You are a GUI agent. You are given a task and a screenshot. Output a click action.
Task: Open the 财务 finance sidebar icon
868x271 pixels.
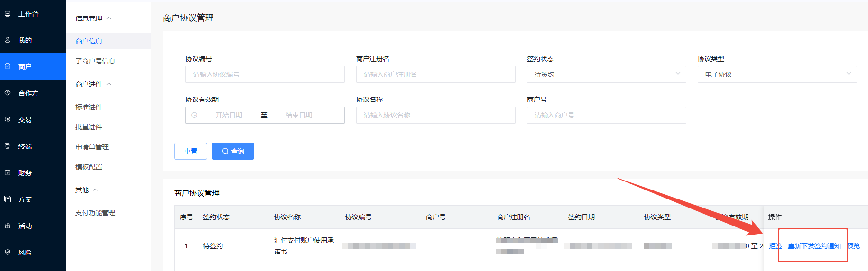click(x=8, y=173)
